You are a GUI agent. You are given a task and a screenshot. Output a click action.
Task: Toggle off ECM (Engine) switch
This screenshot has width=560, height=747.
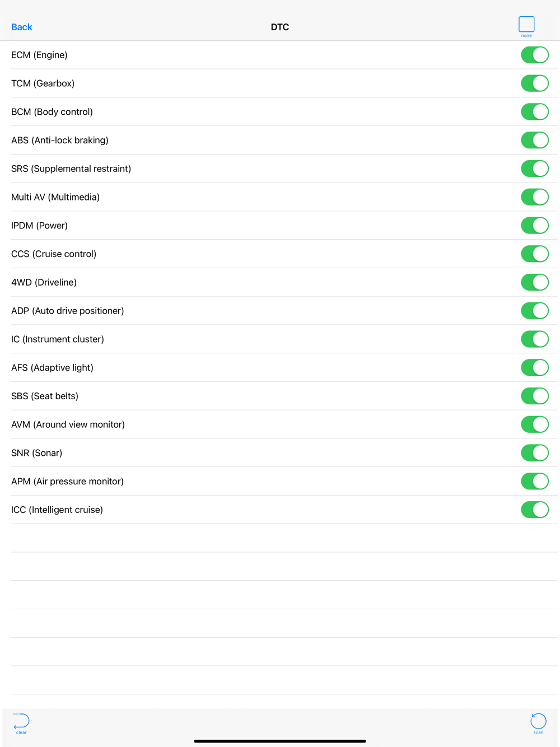[x=535, y=55]
